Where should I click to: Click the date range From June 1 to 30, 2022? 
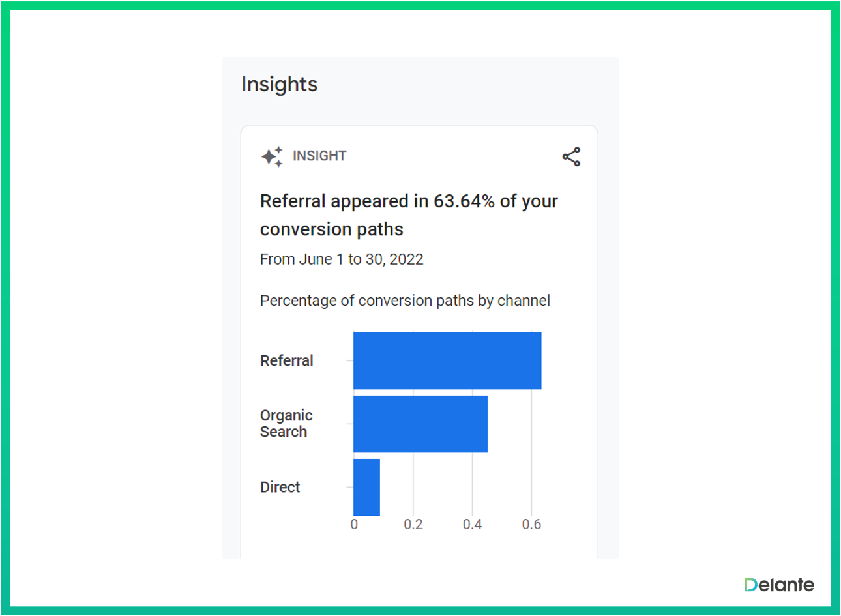pyautogui.click(x=342, y=259)
